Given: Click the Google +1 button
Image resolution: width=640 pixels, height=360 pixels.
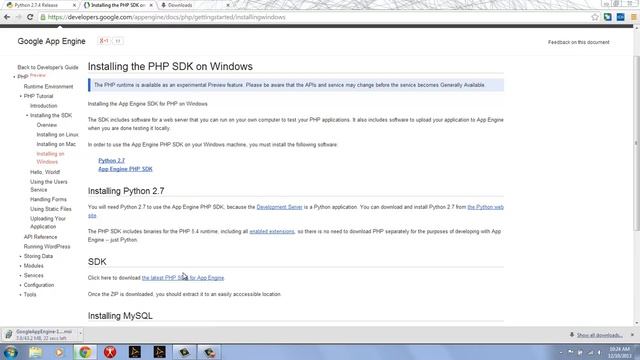Looking at the screenshot, I should (x=104, y=41).
